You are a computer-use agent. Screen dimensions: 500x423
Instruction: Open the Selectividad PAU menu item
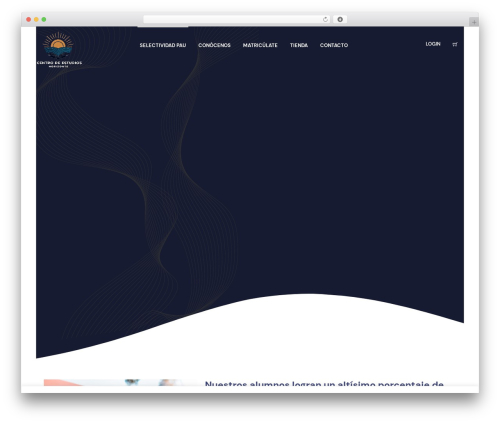(x=163, y=45)
